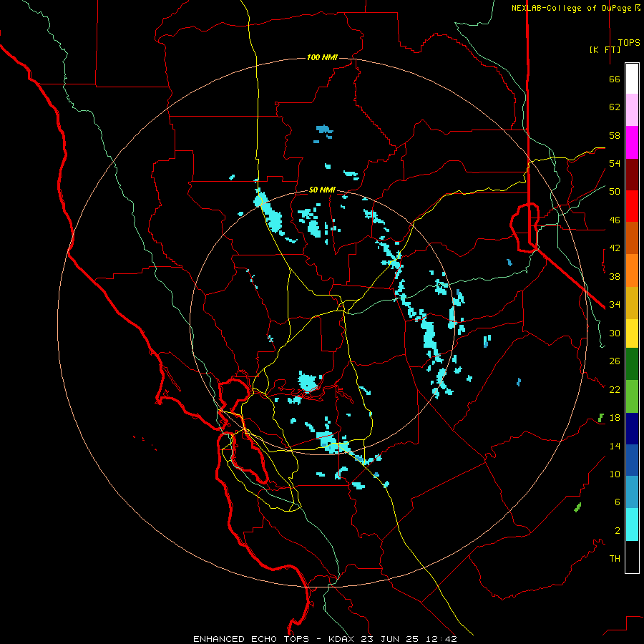Image resolution: width=644 pixels, height=644 pixels.
Task: Click the dark orange 46 legend swatch
Action: (x=632, y=238)
